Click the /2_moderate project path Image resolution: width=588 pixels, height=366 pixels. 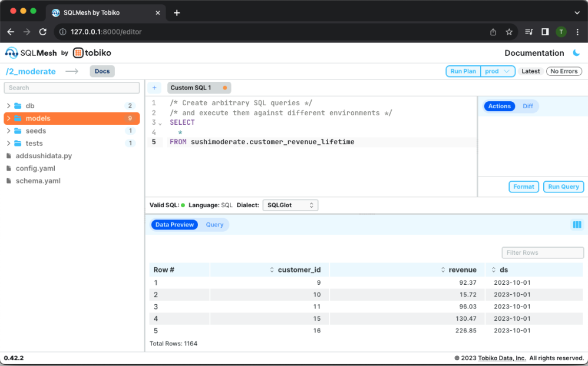tap(31, 71)
